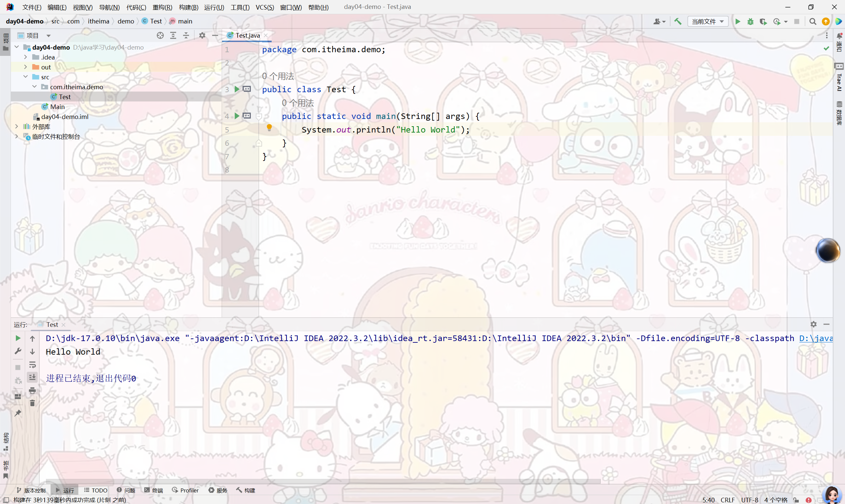Open Project panel gear settings
Image resolution: width=845 pixels, height=504 pixels.
202,35
